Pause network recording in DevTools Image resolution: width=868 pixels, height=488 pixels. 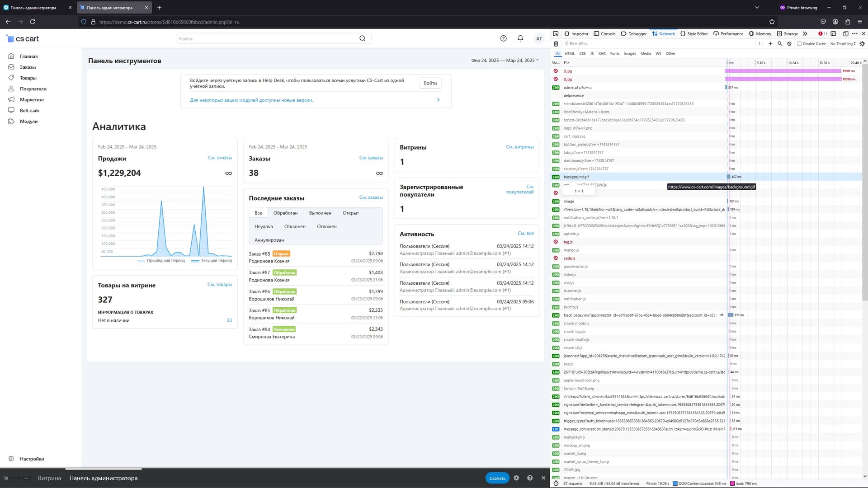[x=761, y=44]
